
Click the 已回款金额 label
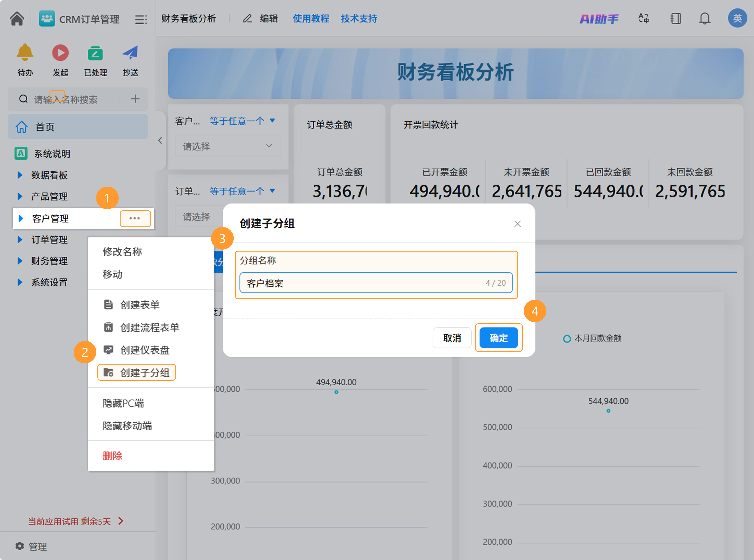[608, 172]
